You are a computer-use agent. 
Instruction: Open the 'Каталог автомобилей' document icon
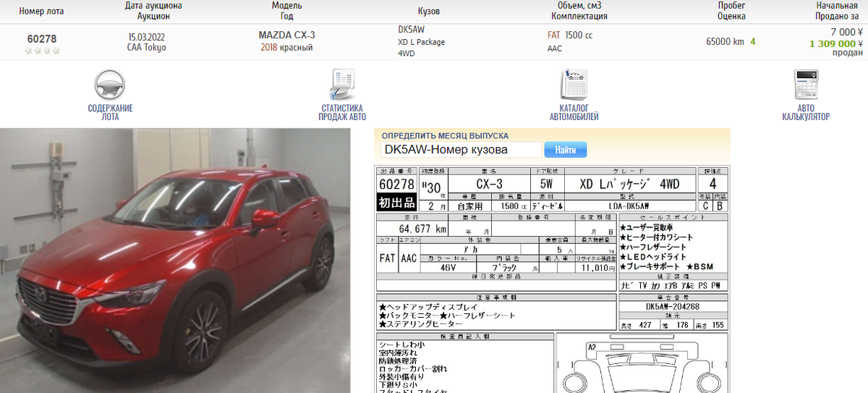click(x=574, y=85)
